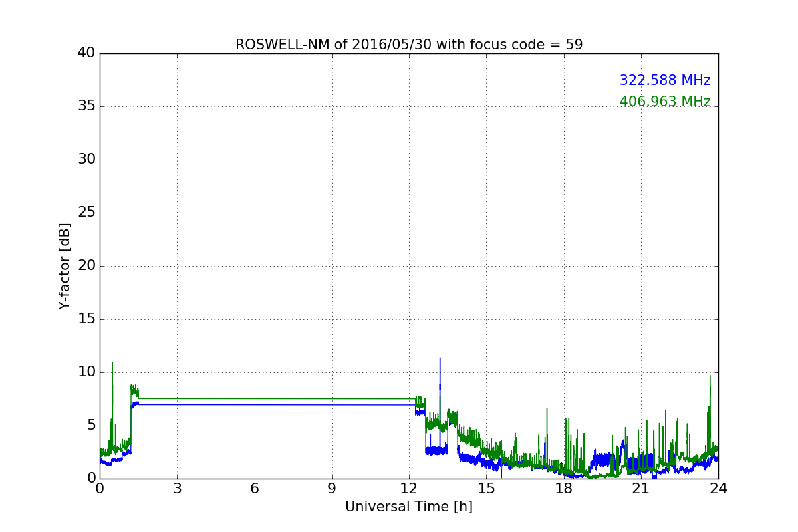The image size is (798, 532).
Task: Click the x-axis tick label 9
Action: click(332, 489)
